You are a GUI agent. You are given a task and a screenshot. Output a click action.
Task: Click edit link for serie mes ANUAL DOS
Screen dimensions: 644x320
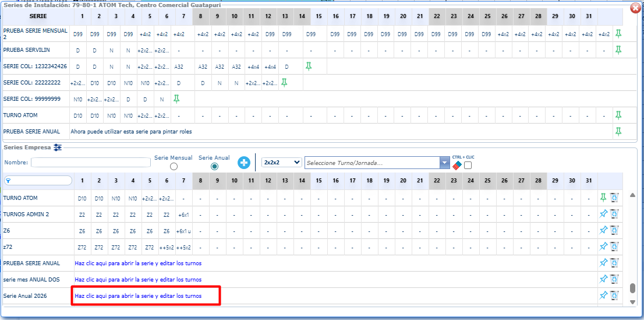(x=138, y=280)
